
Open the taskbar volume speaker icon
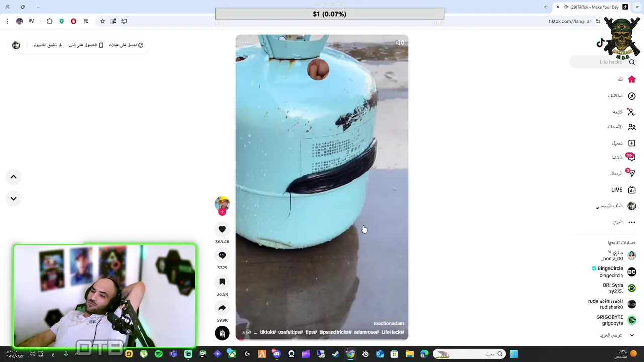coord(32,354)
